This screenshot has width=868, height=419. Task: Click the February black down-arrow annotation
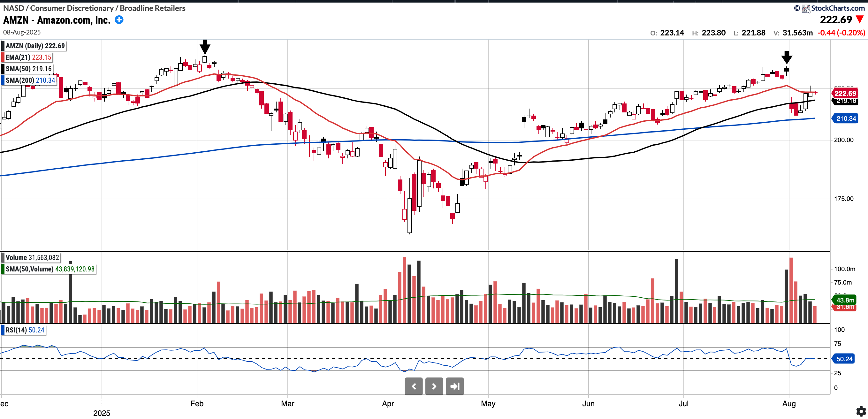click(x=204, y=47)
